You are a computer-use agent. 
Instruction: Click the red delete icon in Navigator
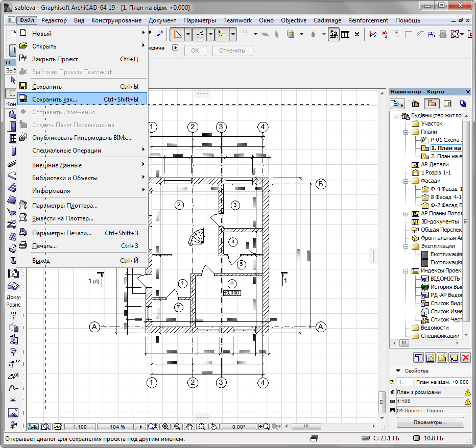point(465,358)
